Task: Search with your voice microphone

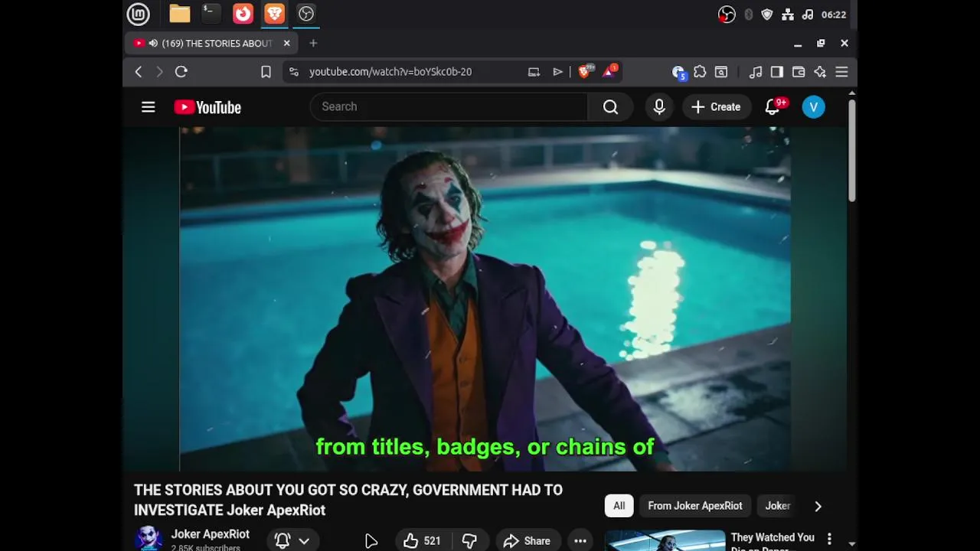Action: (x=659, y=107)
